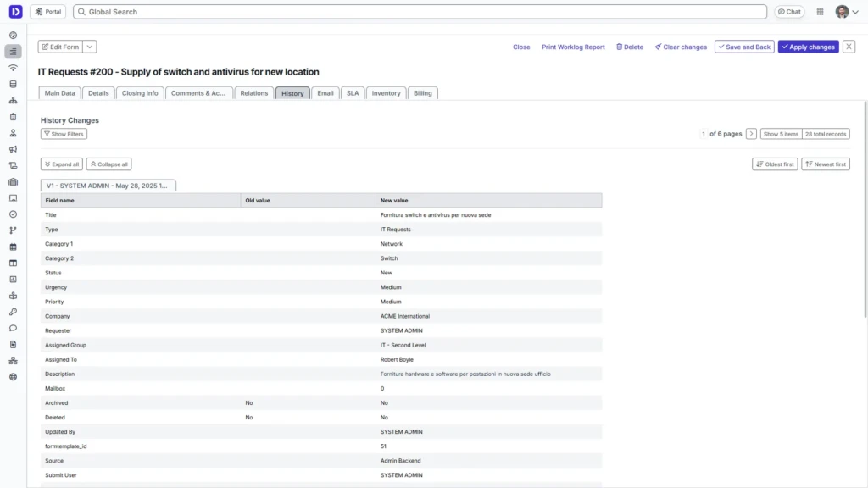Click the Portal button
868x488 pixels.
tap(48, 12)
